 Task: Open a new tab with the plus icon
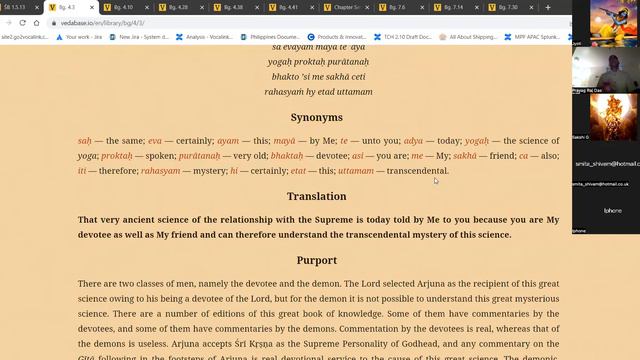[548, 7]
